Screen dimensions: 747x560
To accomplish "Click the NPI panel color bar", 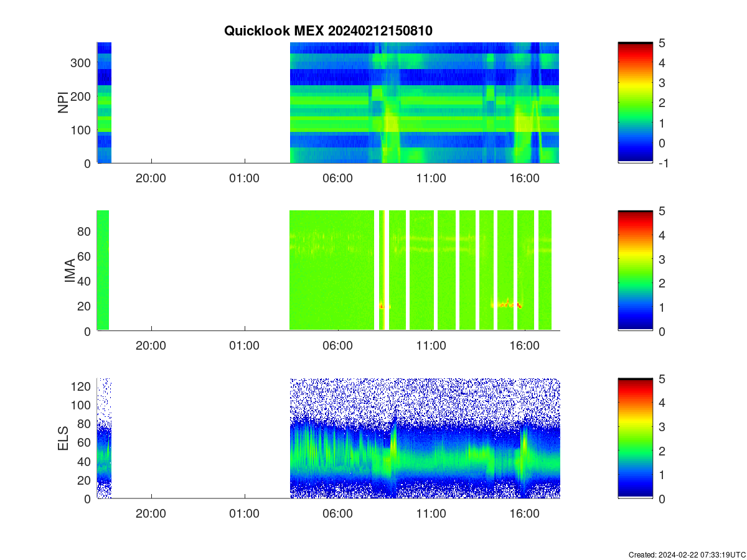I will (635, 103).
